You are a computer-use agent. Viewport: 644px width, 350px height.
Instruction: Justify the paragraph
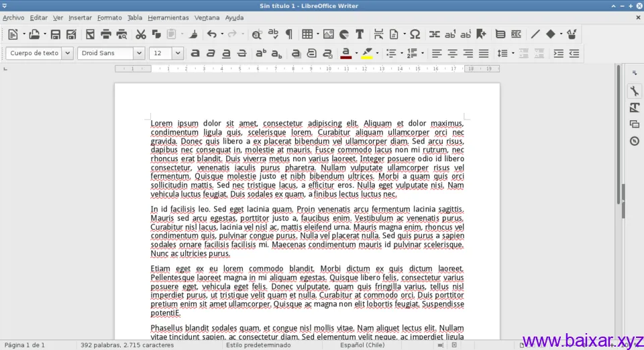(x=484, y=54)
